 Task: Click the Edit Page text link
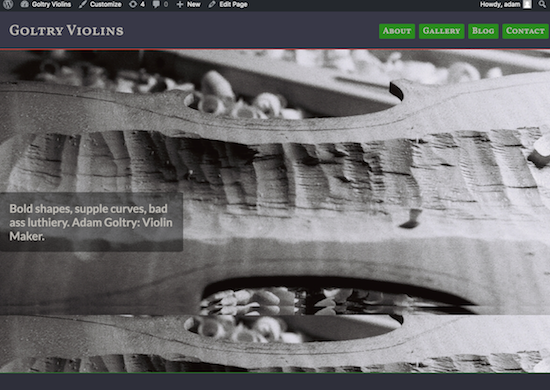[x=233, y=4]
